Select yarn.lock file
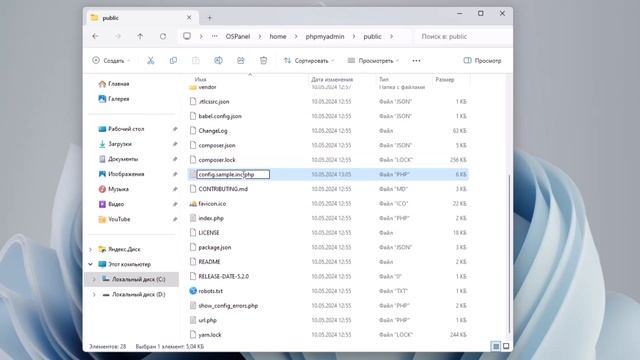640x360 pixels. (210, 335)
